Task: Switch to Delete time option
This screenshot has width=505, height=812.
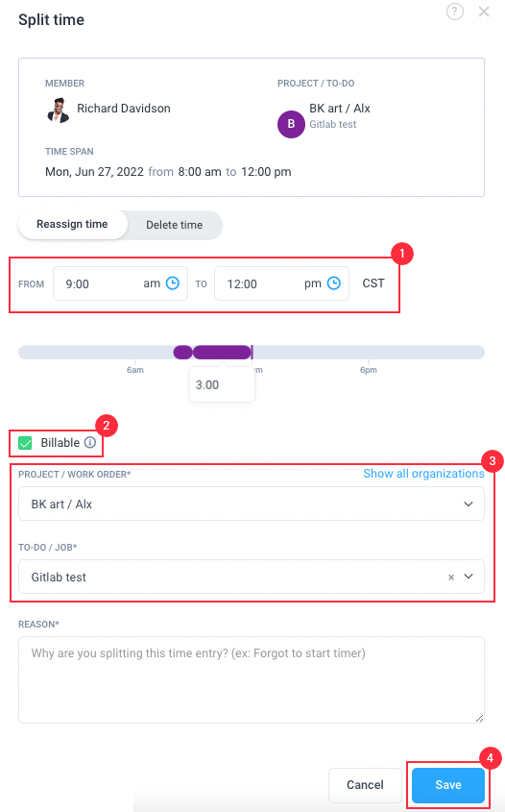Action: [175, 225]
